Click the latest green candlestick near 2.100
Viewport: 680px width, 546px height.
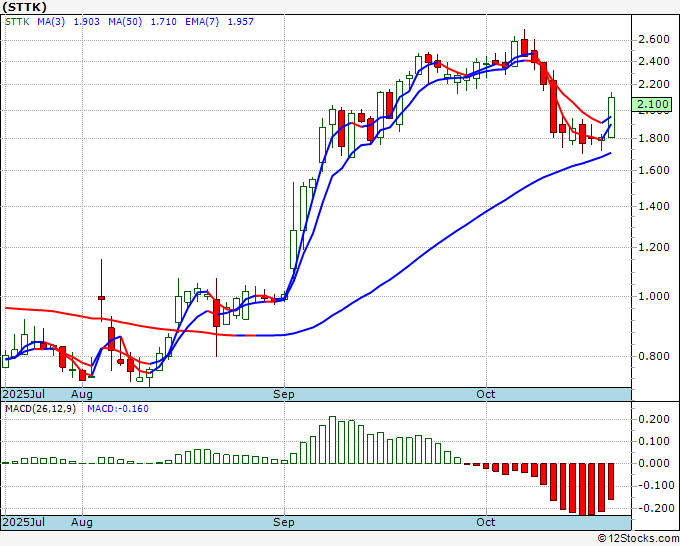(x=611, y=117)
